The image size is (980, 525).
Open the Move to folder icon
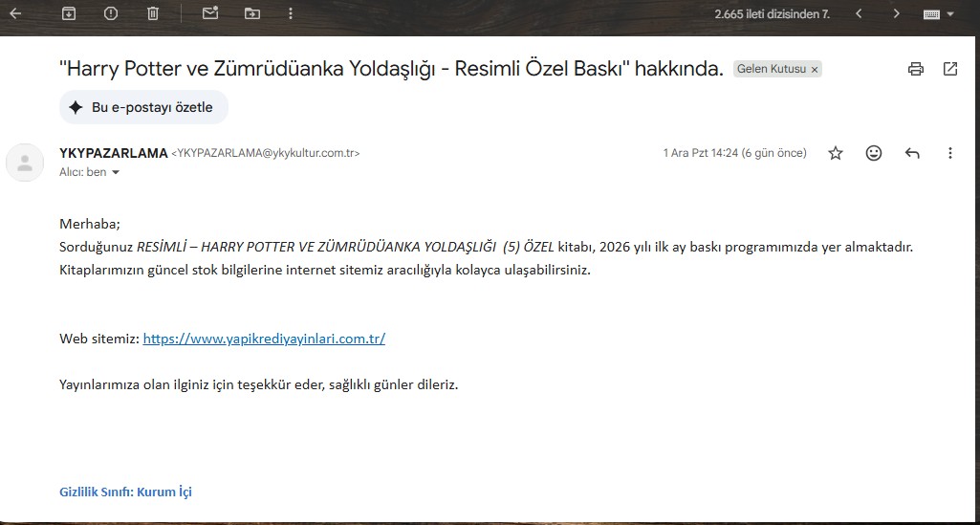coord(252,13)
